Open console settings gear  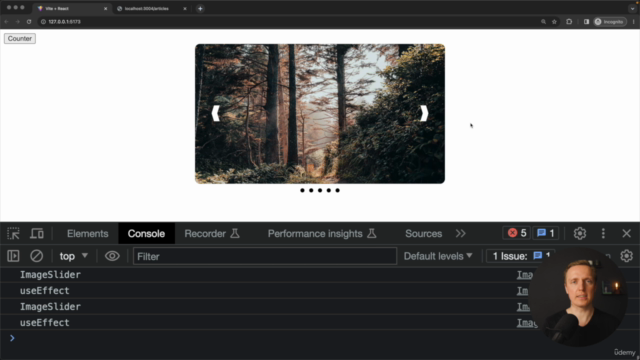[x=627, y=256]
